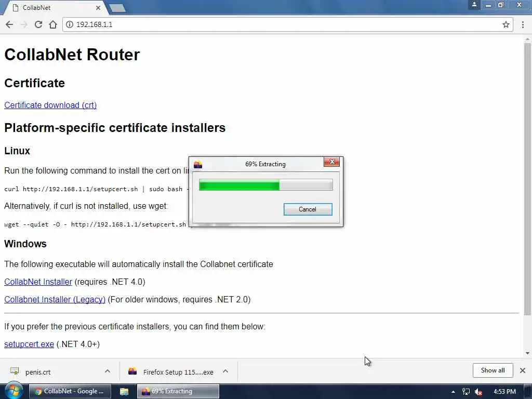Download the CollabNet Installer link

tap(38, 282)
